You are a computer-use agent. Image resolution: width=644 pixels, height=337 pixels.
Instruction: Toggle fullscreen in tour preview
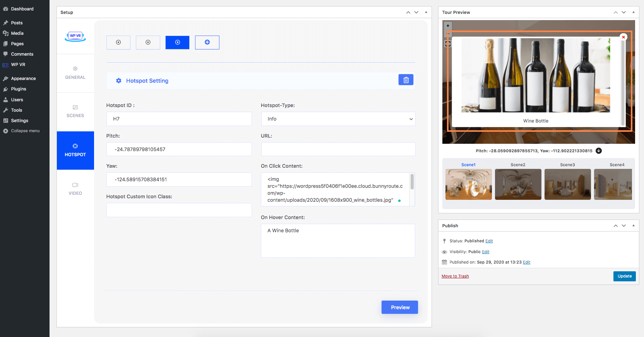[x=448, y=44]
